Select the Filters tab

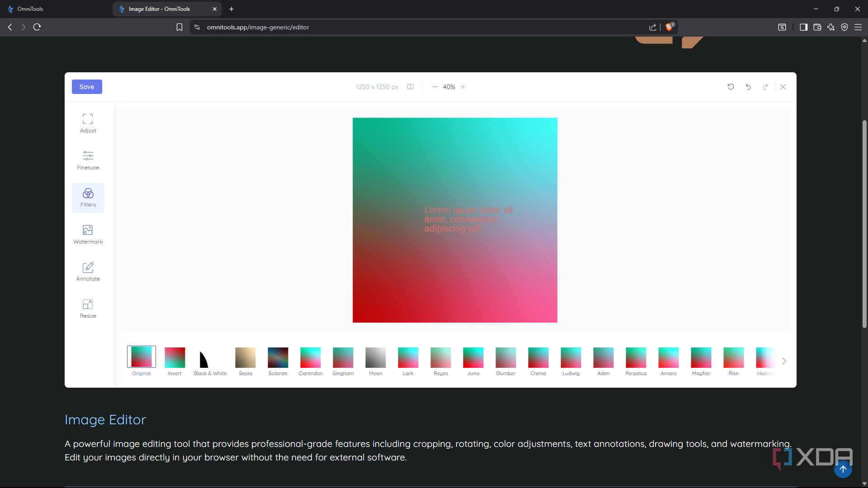click(x=88, y=197)
